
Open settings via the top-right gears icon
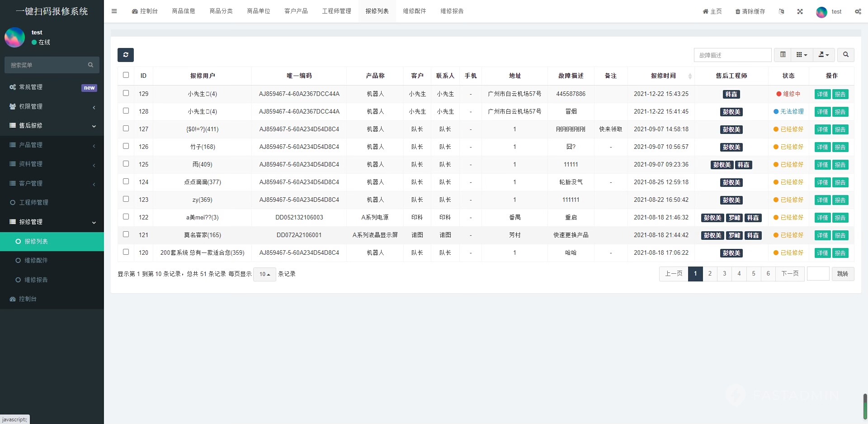(x=858, y=11)
